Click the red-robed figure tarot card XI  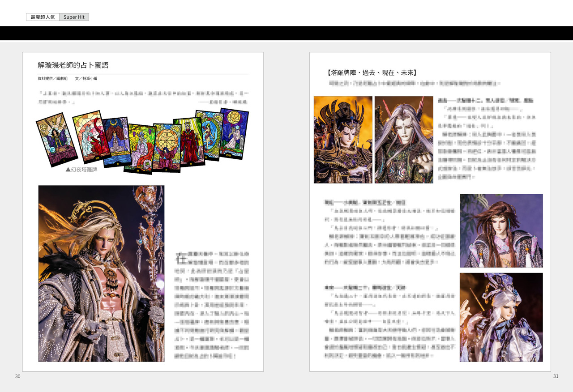189,142
